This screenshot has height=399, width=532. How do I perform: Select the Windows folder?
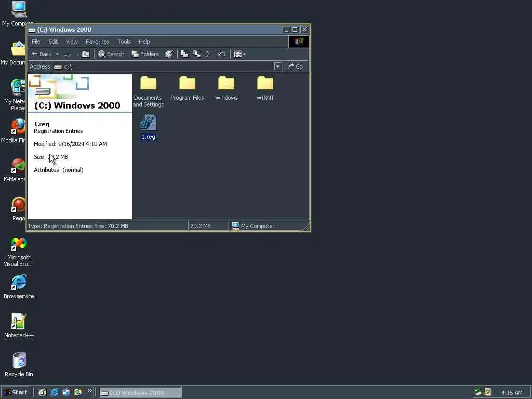227,88
